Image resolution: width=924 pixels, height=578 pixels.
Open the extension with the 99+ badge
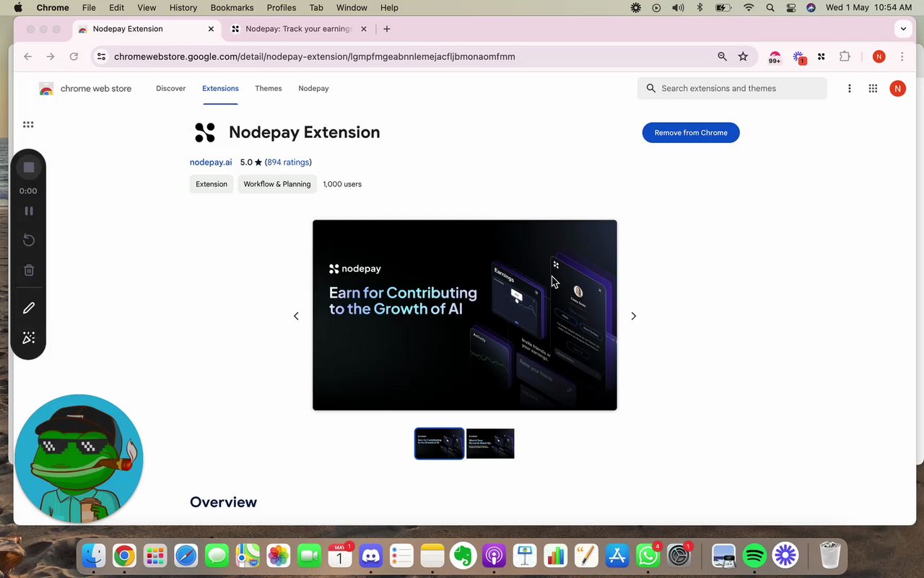coord(775,57)
